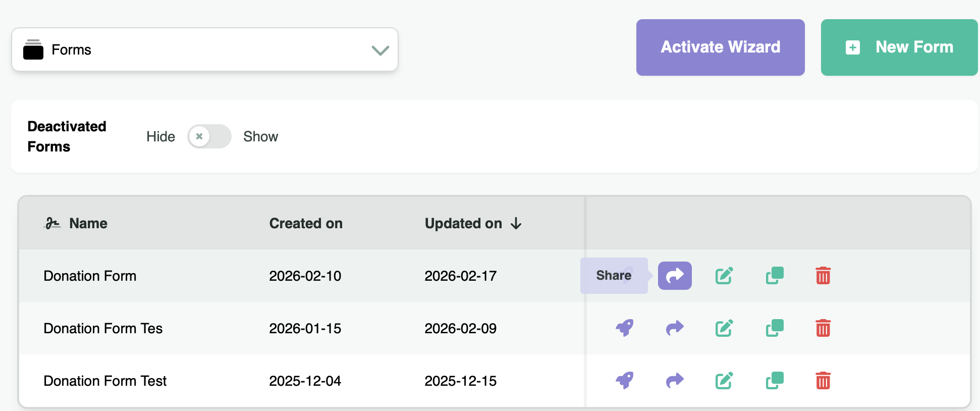This screenshot has height=411, width=980.
Task: Sort by Created on column header
Action: [x=305, y=223]
